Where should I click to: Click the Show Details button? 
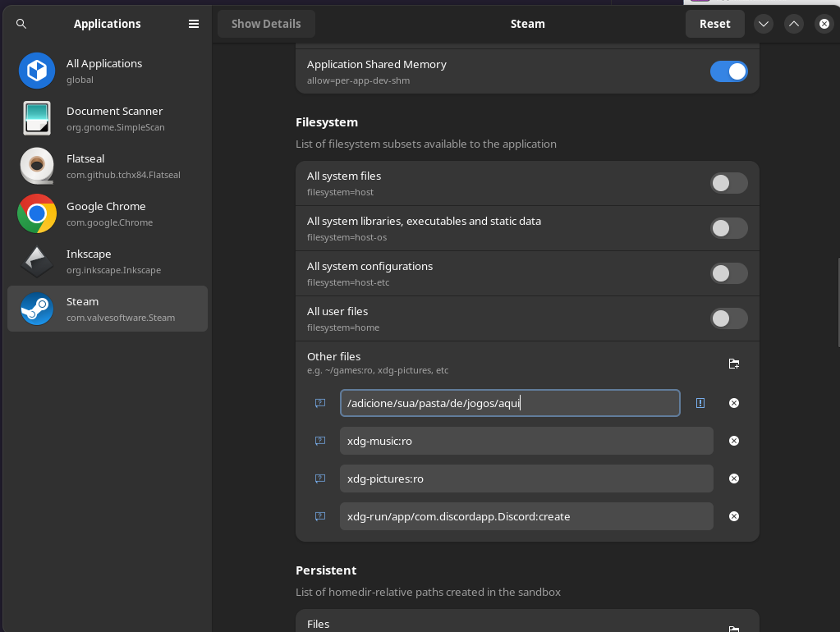pos(266,24)
